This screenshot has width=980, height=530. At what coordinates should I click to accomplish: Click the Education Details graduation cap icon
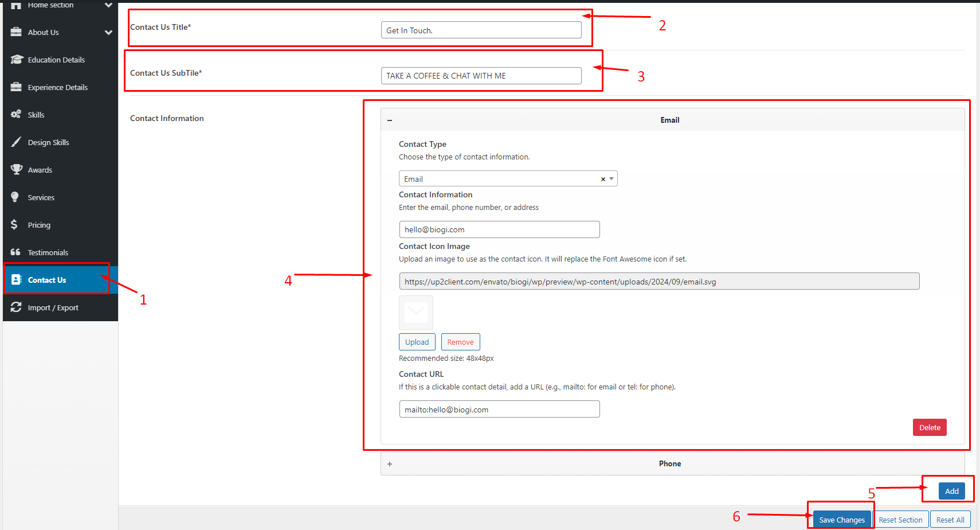(16, 60)
